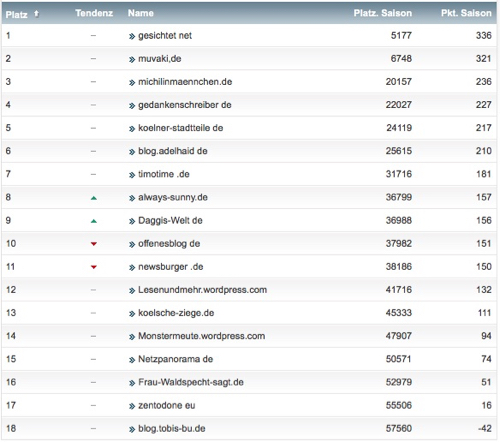Open the timotime .de link

164,174
